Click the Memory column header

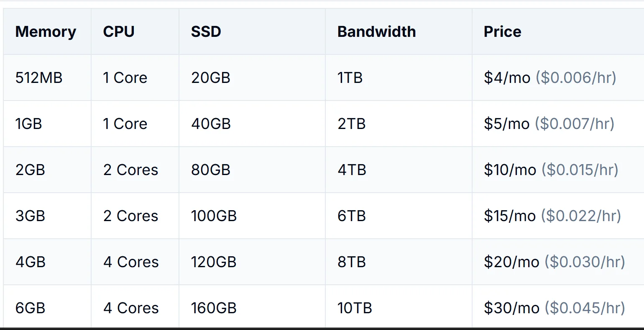click(46, 32)
